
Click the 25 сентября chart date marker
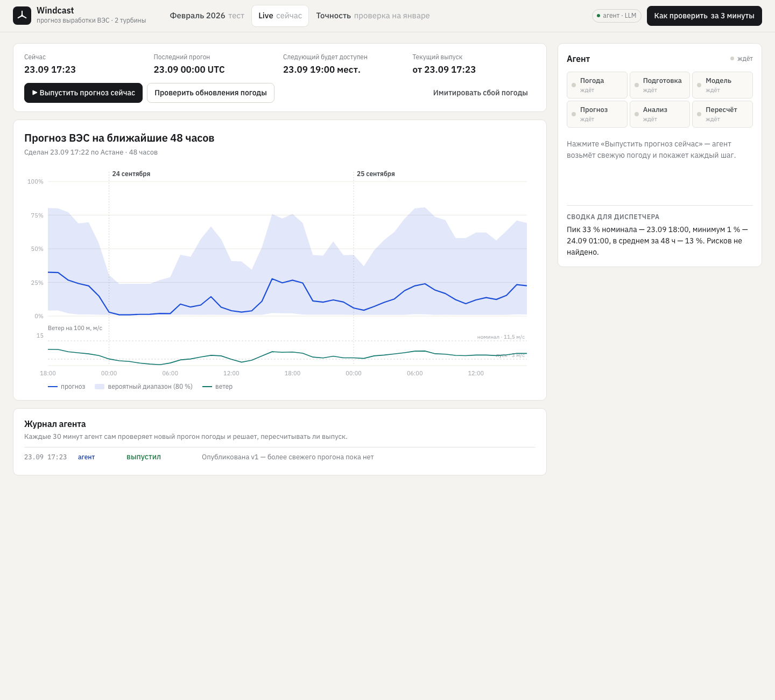pos(376,174)
